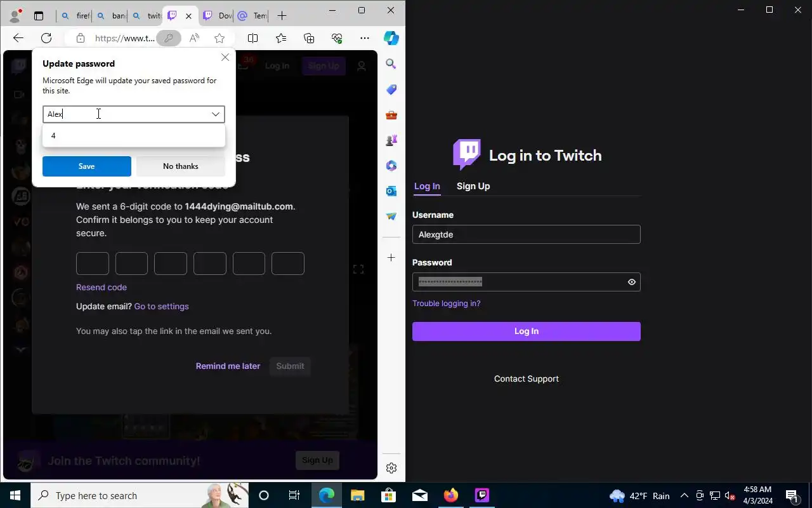View site information lock icon

[81, 38]
